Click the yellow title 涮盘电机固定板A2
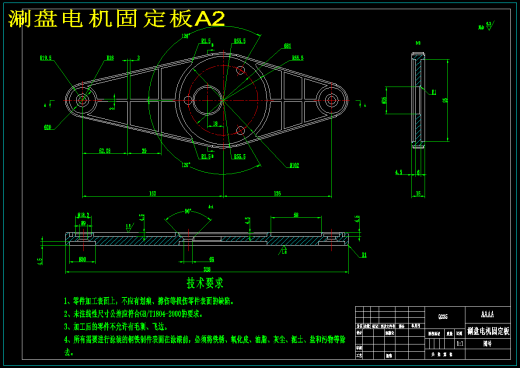520x368 pixels. point(116,19)
